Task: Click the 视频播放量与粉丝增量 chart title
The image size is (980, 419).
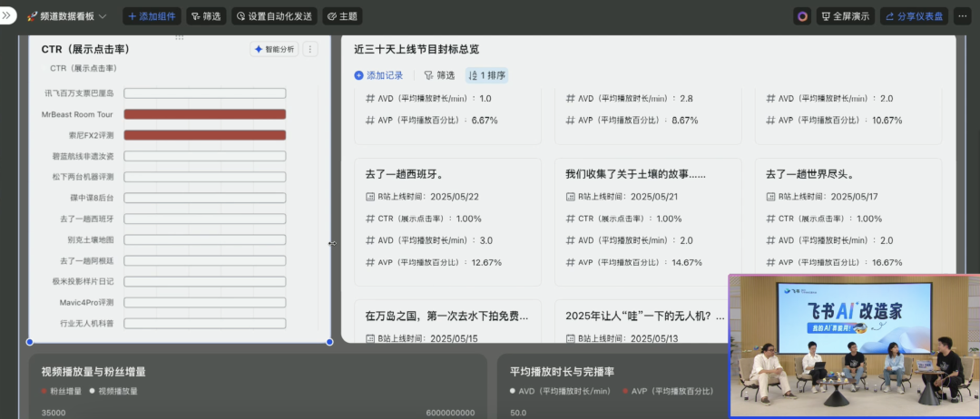Action: (93, 372)
